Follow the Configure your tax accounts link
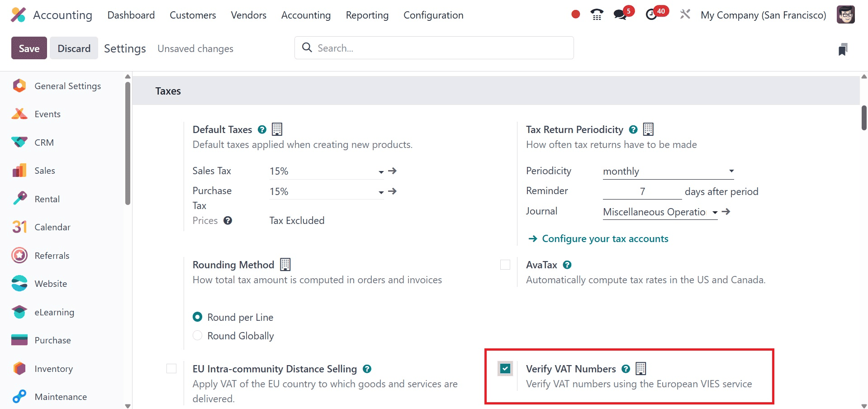This screenshot has height=409, width=868. 605,239
